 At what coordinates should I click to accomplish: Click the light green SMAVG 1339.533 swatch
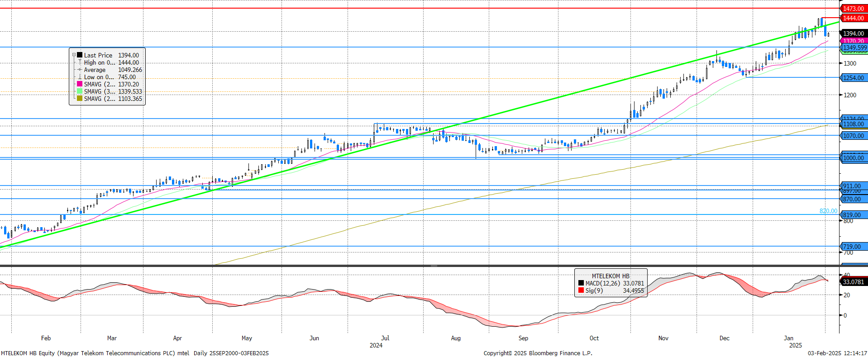click(80, 91)
